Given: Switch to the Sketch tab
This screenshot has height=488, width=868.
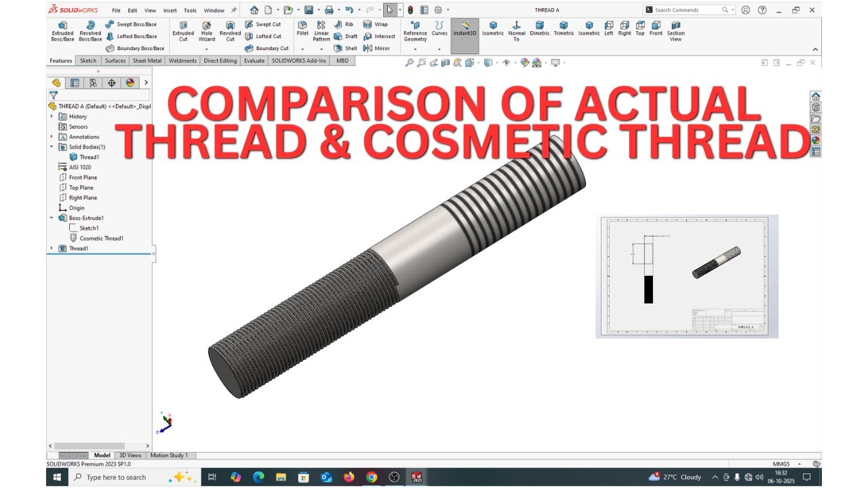Looking at the screenshot, I should point(88,61).
